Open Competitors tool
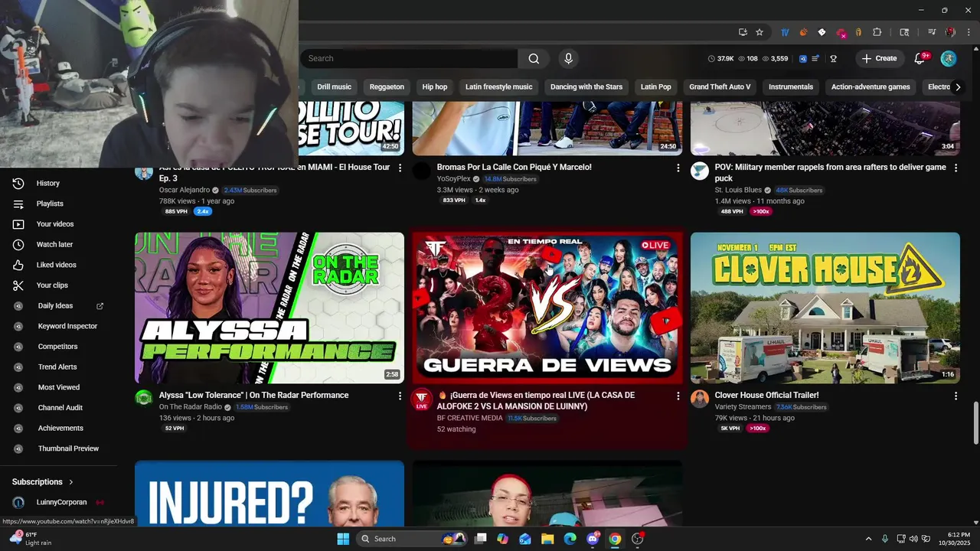 [59, 347]
